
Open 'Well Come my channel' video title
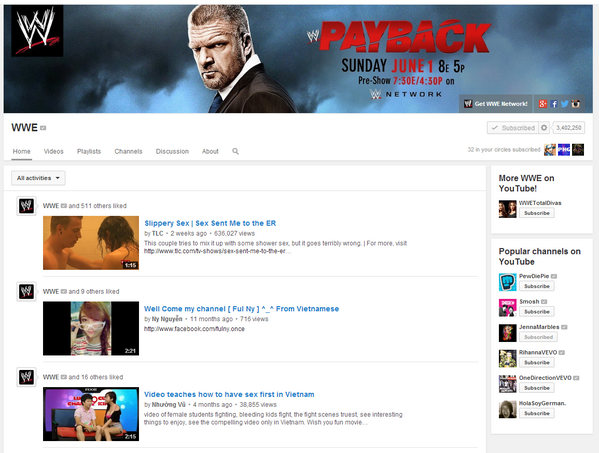[241, 309]
